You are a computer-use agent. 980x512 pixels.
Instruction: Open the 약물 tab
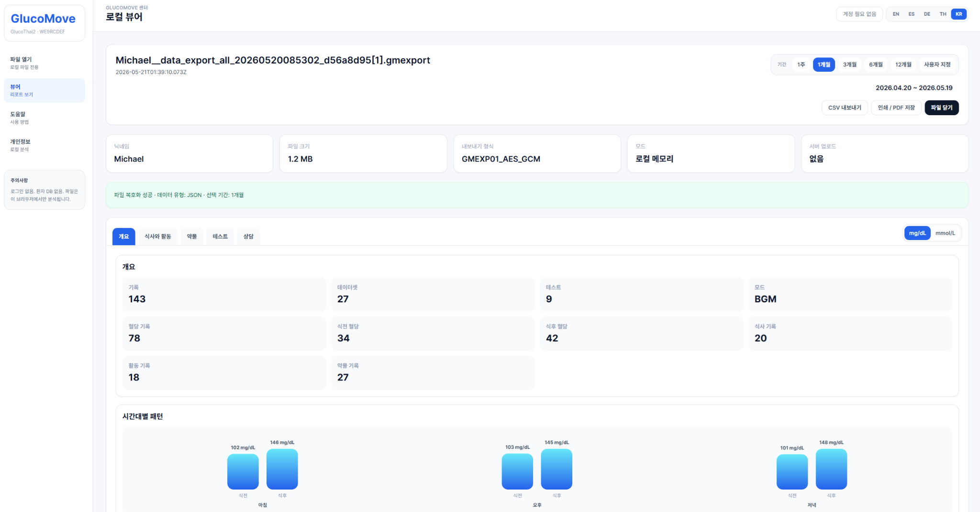(x=192, y=237)
